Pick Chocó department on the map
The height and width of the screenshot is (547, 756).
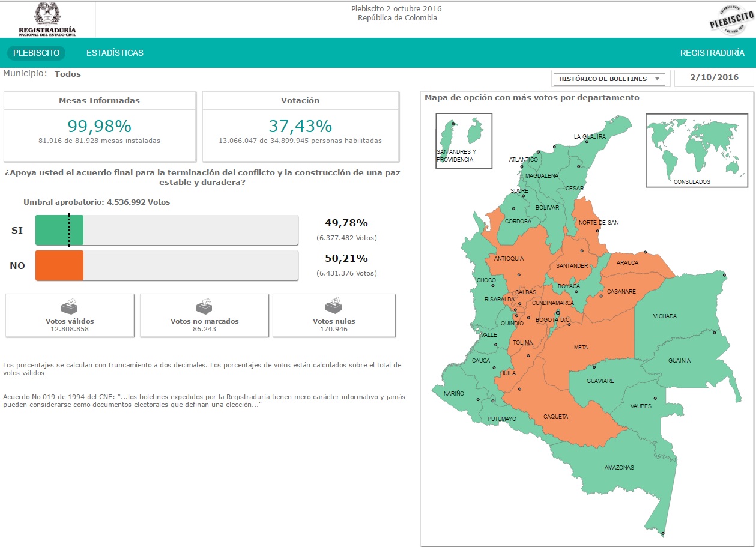tap(486, 280)
